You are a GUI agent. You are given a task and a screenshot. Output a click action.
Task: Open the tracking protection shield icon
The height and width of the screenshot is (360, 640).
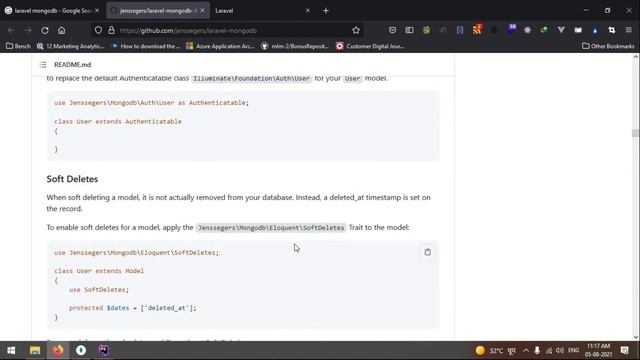tap(98, 30)
